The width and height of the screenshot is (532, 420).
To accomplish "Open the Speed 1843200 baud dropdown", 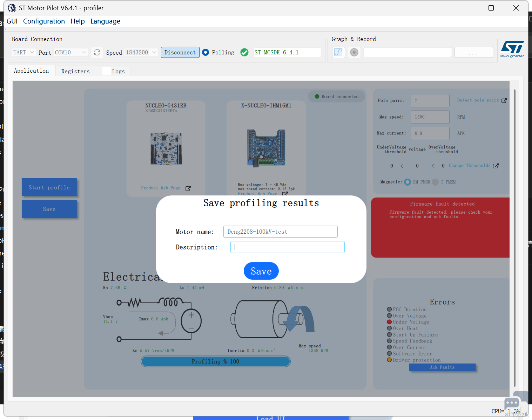I will 141,52.
